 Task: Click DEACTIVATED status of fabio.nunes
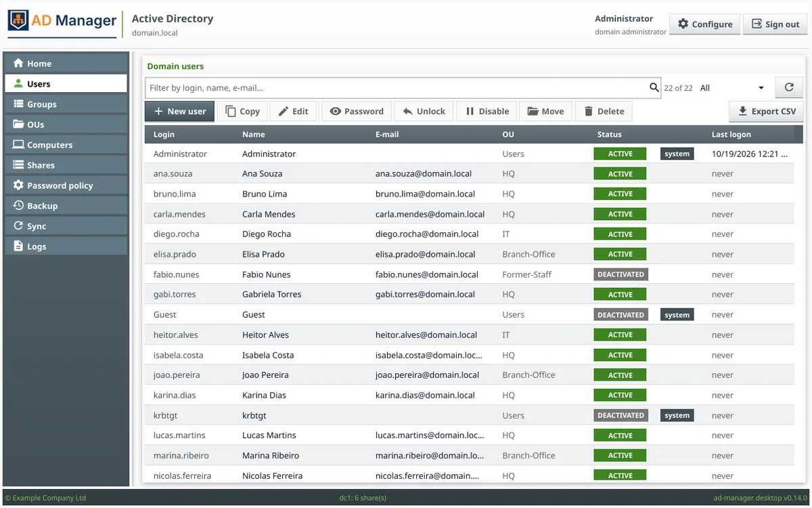click(x=621, y=274)
